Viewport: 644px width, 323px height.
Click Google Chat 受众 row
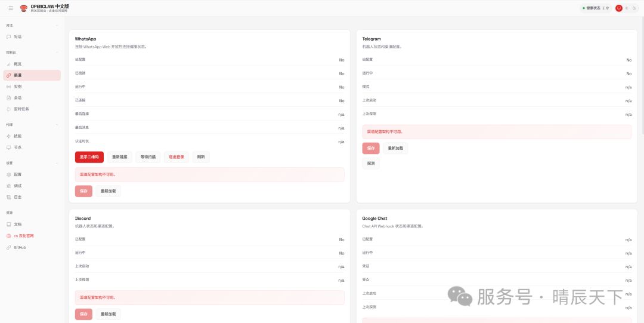pyautogui.click(x=497, y=280)
